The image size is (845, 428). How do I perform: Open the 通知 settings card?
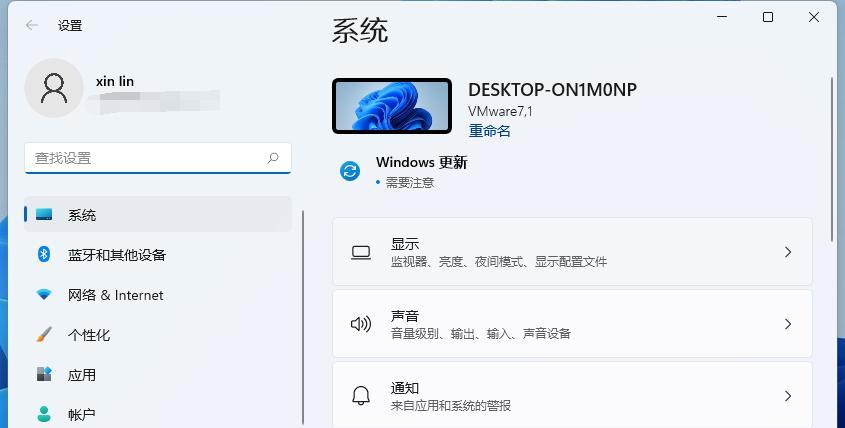[572, 395]
